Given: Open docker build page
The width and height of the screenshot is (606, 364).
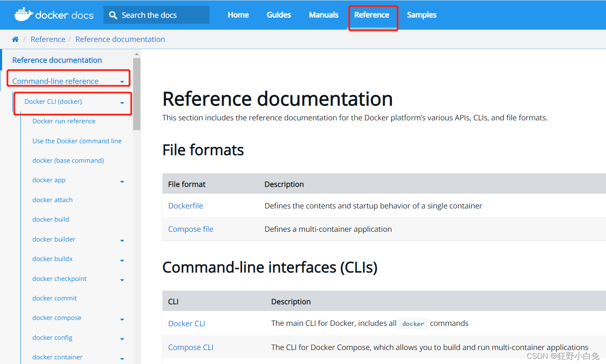Looking at the screenshot, I should click(x=51, y=220).
